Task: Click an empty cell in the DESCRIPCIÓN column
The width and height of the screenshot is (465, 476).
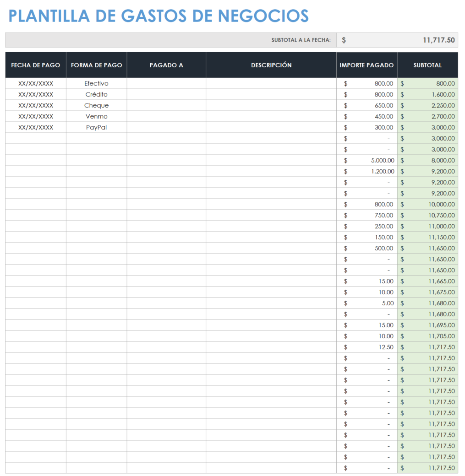Action: 271,183
